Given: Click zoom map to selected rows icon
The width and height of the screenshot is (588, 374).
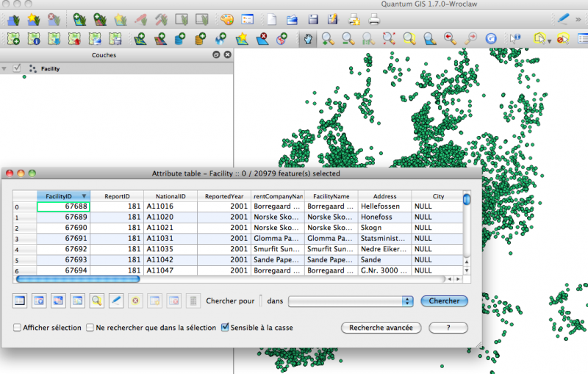Looking at the screenshot, I should (x=97, y=301).
